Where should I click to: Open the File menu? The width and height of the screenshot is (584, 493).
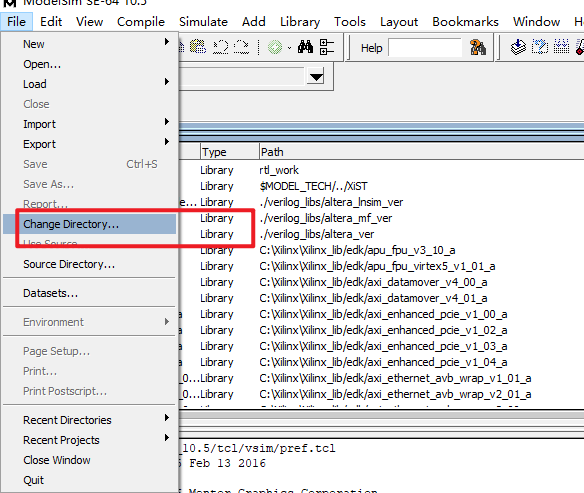16,22
